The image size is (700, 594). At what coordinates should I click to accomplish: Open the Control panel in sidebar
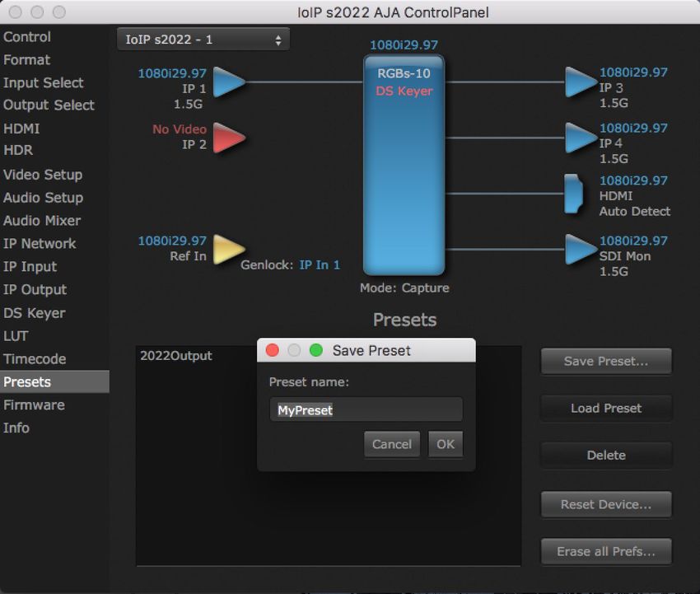point(27,36)
